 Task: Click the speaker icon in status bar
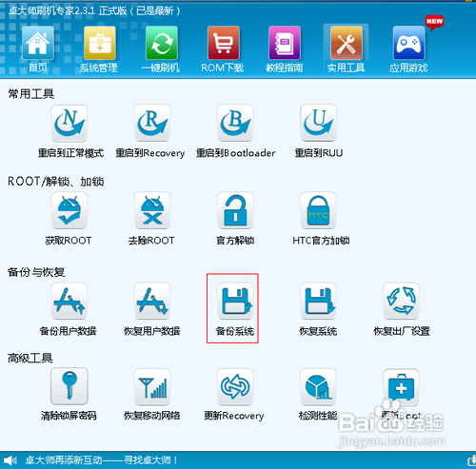click(10, 459)
